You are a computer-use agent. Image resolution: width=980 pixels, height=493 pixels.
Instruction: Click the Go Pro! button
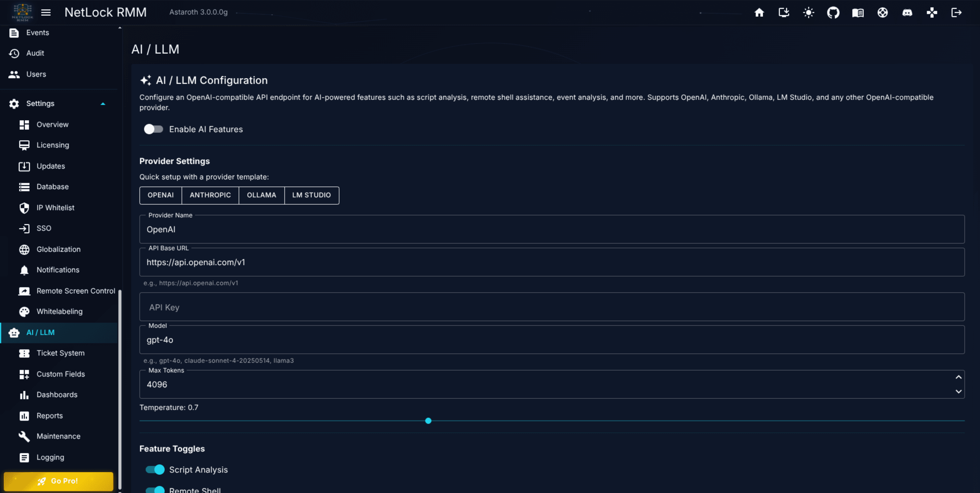59,481
